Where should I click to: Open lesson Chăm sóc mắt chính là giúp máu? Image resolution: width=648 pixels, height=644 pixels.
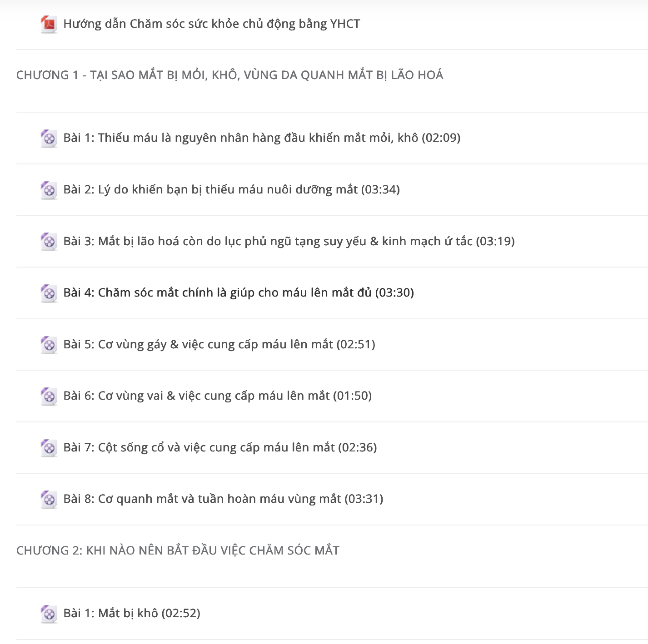[x=239, y=292]
